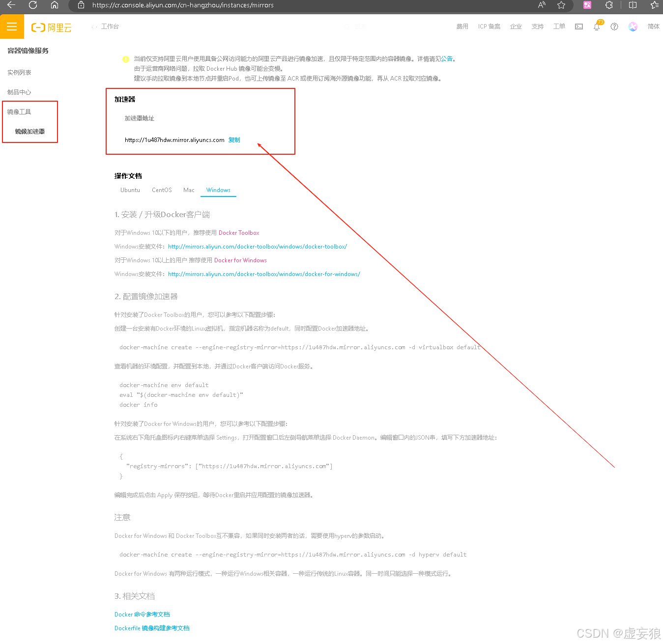Expand 镜像工具 in the sidebar

[19, 112]
